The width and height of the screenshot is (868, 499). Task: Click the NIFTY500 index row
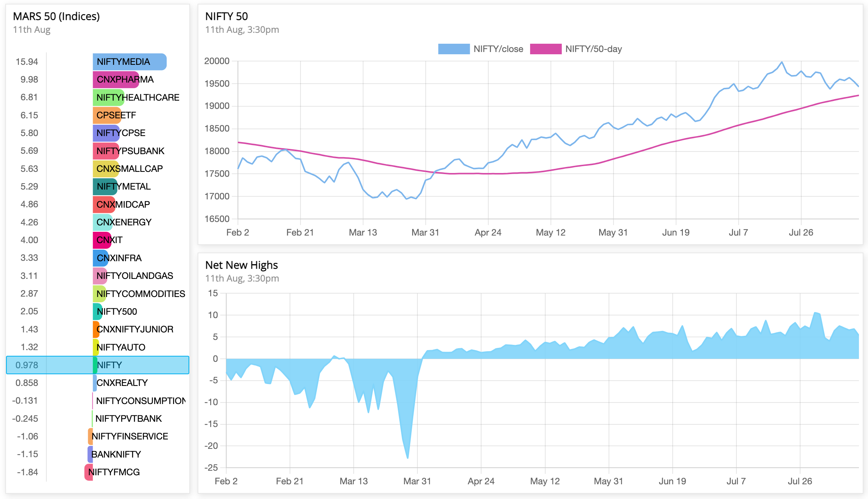98,311
